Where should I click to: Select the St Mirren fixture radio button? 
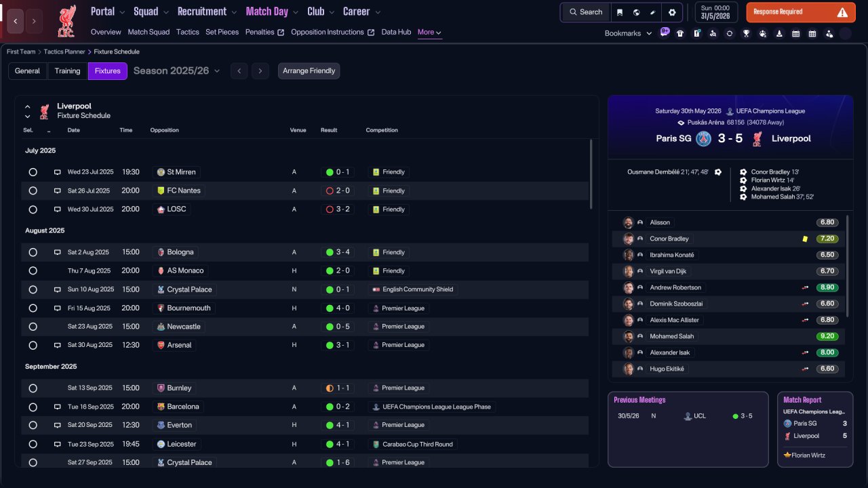(x=33, y=172)
